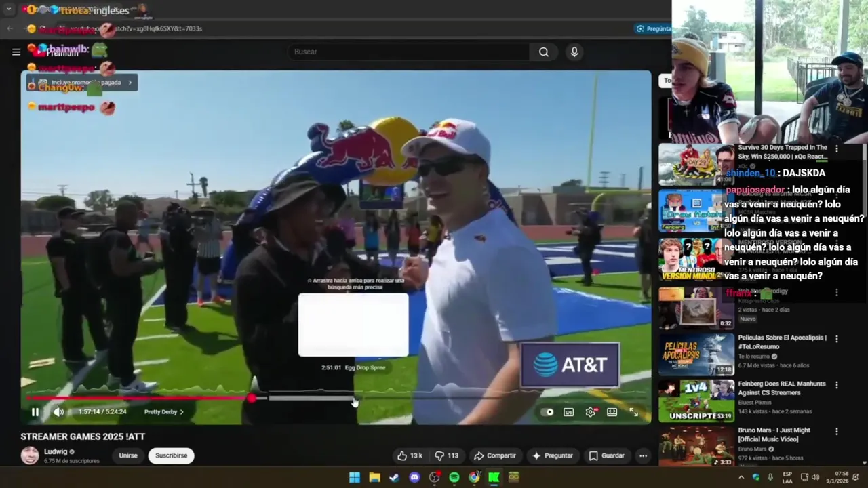Image resolution: width=868 pixels, height=488 pixels.
Task: Dislike the video with thumbs down
Action: (x=446, y=455)
